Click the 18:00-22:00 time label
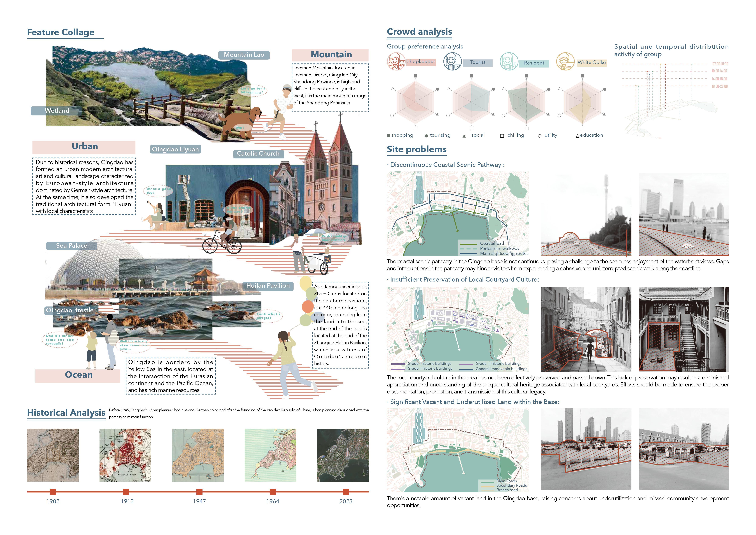756x535 pixels. 720,86
